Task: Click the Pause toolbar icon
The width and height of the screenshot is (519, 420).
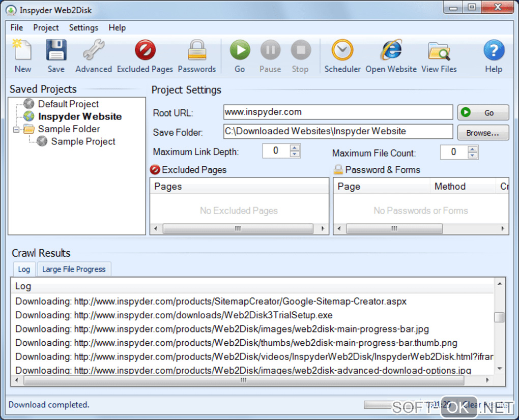Action: tap(270, 55)
